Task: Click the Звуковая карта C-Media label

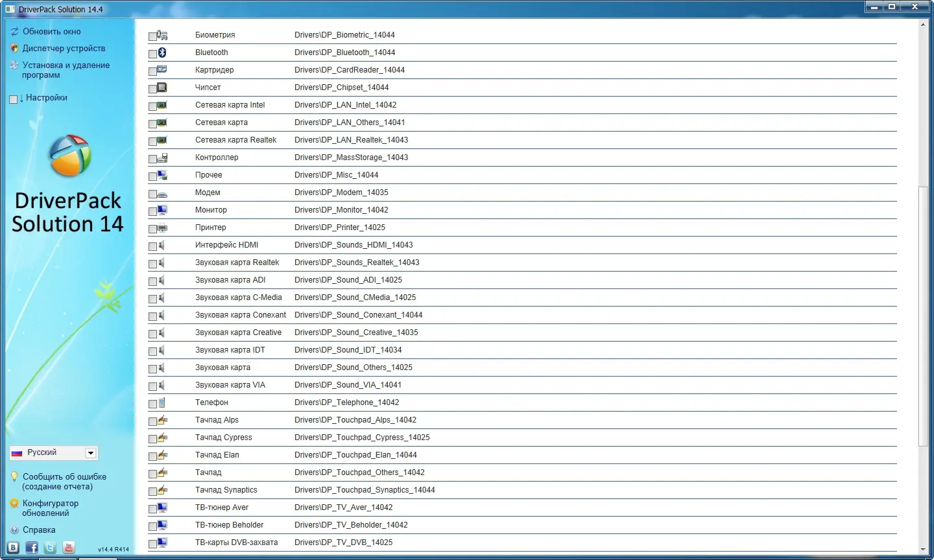Action: coord(238,297)
